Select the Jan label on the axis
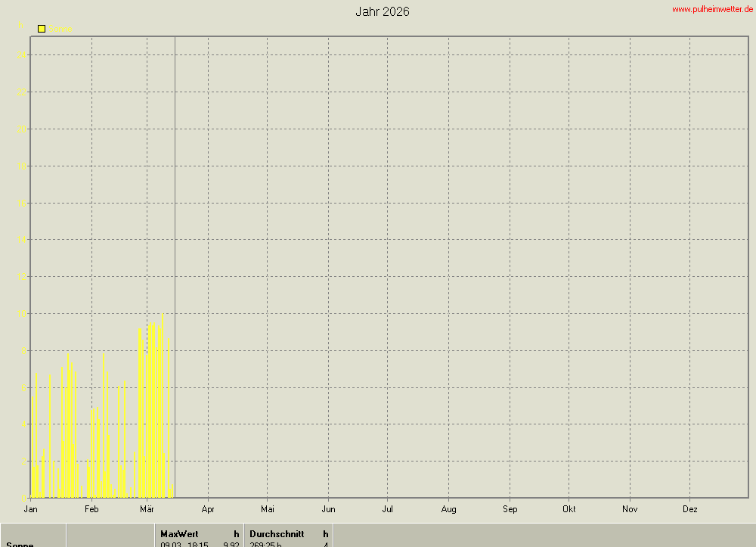756x547 pixels. 31,509
